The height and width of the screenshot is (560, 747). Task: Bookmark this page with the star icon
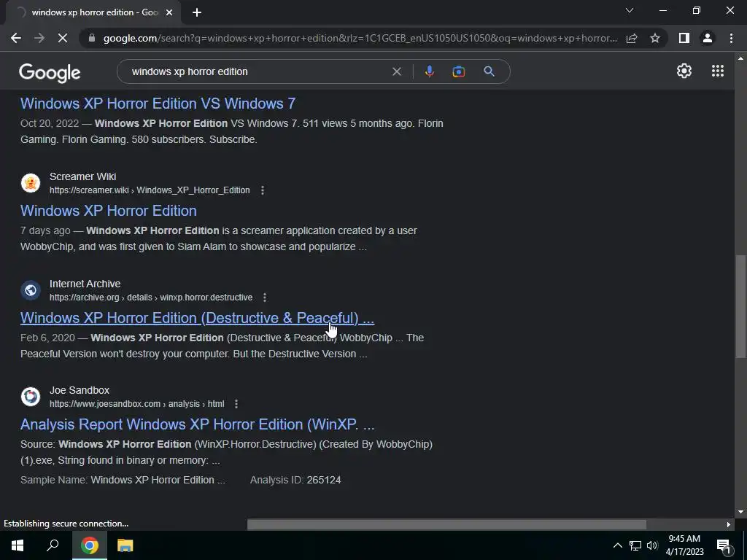click(x=655, y=38)
